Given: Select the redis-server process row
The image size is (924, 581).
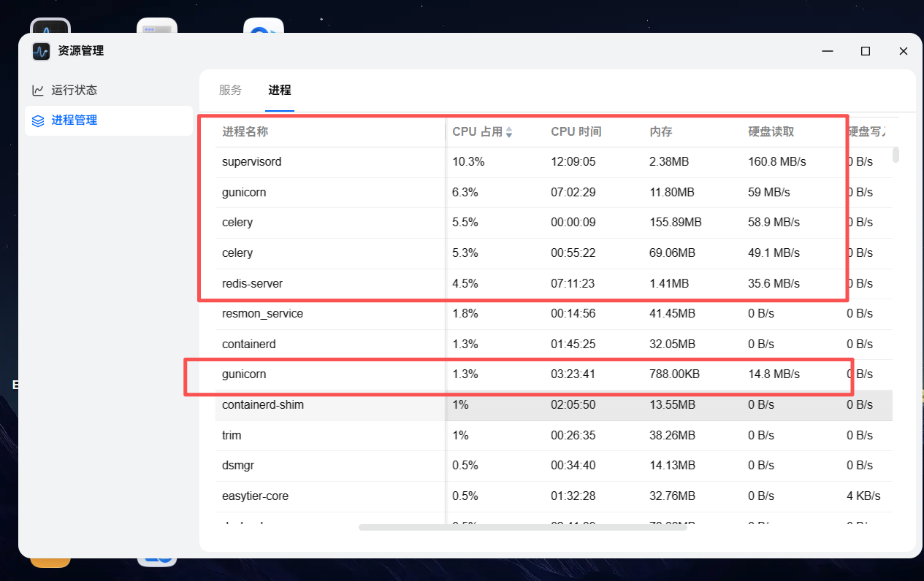Looking at the screenshot, I should (x=554, y=283).
